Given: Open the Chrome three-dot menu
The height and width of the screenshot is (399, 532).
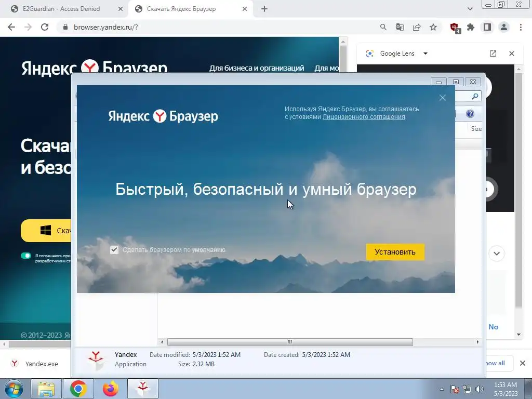Looking at the screenshot, I should tap(521, 27).
